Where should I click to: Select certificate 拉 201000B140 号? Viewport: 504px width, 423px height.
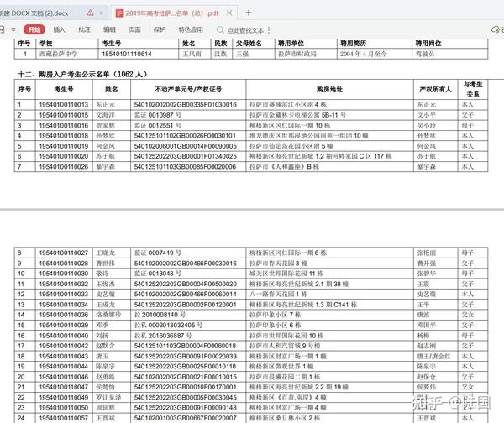click(x=160, y=315)
